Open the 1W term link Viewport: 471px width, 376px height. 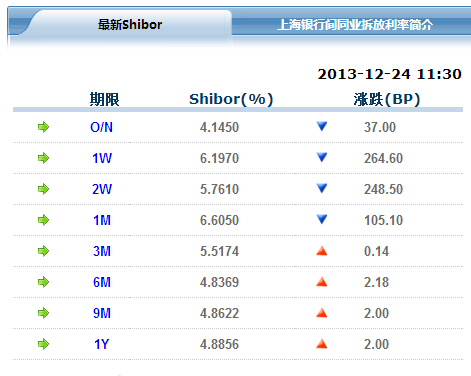pyautogui.click(x=102, y=158)
